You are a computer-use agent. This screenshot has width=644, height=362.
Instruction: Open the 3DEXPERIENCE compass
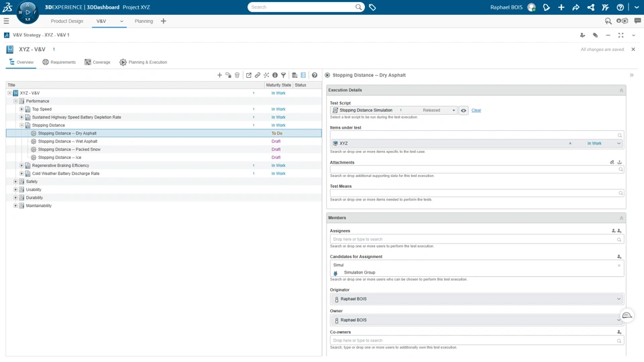pyautogui.click(x=28, y=12)
